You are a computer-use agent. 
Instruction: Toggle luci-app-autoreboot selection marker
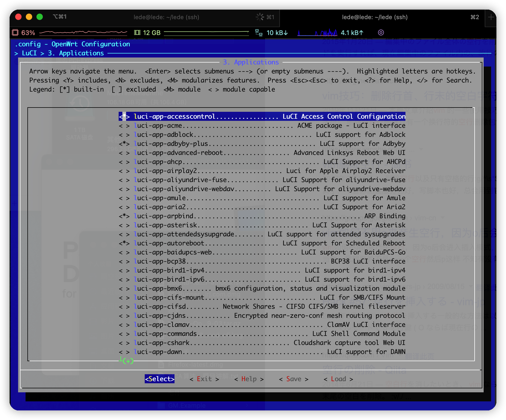click(124, 243)
